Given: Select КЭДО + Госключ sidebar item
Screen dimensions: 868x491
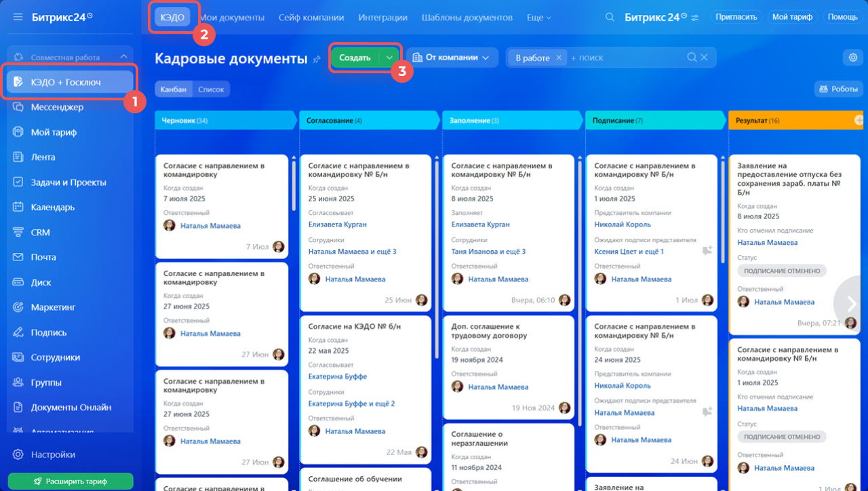Looking at the screenshot, I should 71,81.
